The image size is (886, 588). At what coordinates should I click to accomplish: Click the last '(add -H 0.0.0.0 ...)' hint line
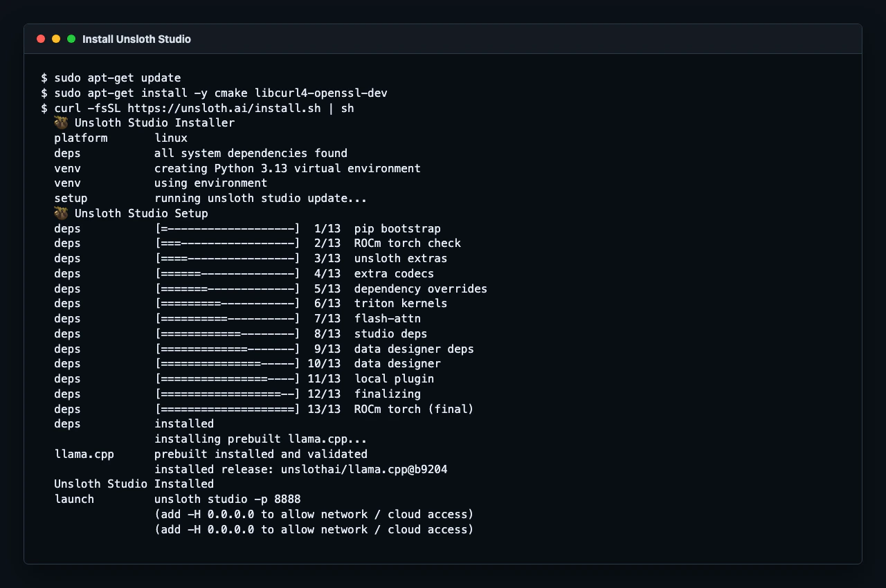[x=314, y=530]
